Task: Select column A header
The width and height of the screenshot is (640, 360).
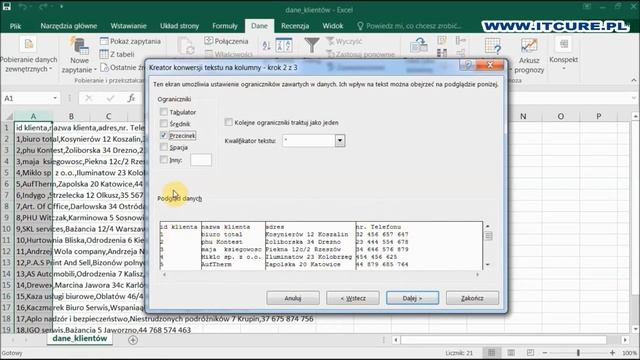Action: (33, 116)
